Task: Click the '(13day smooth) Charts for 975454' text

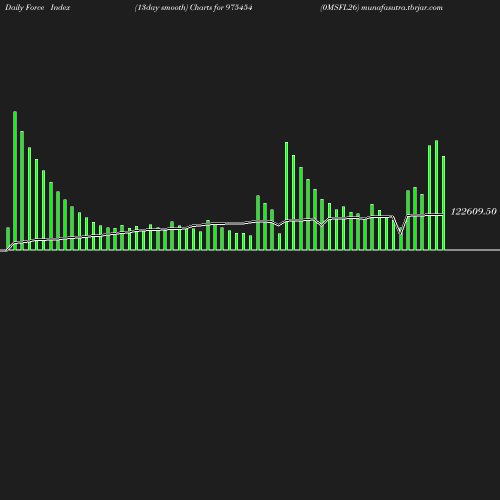Action: tap(193, 8)
